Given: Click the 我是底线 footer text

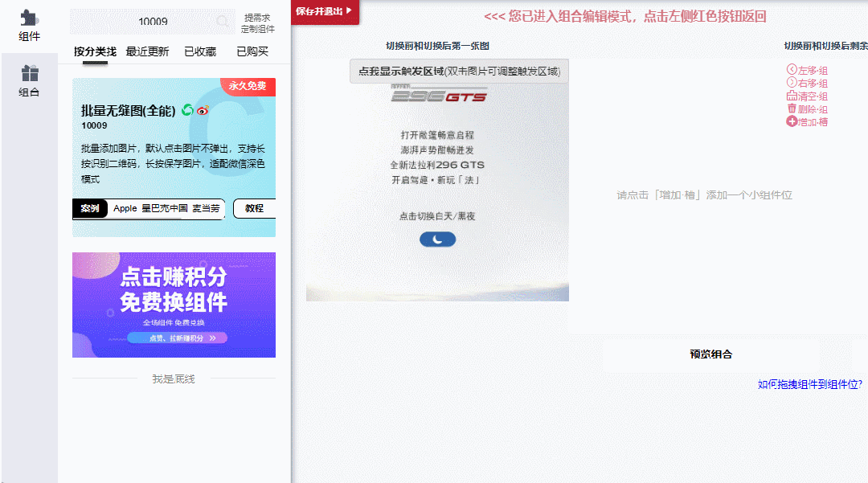Looking at the screenshot, I should pyautogui.click(x=174, y=379).
